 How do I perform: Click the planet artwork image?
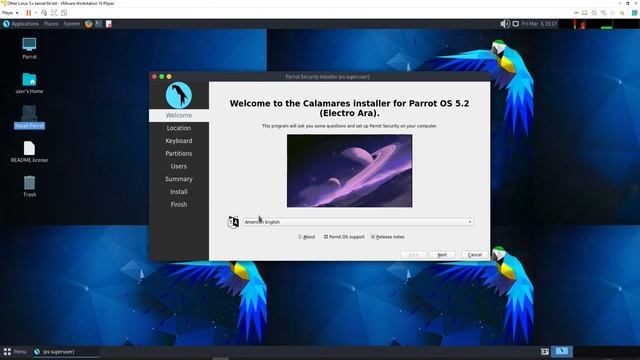click(349, 171)
